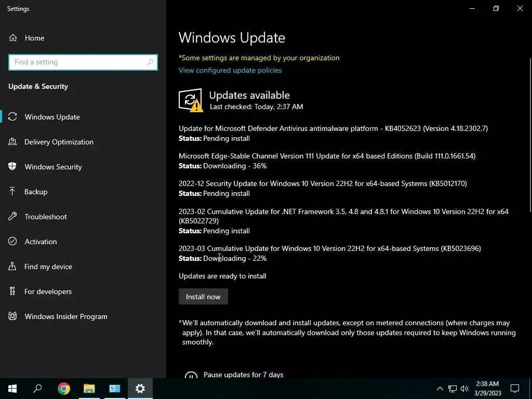Click Pause updates for 7 days
The width and height of the screenshot is (532, 399).
[243, 375]
